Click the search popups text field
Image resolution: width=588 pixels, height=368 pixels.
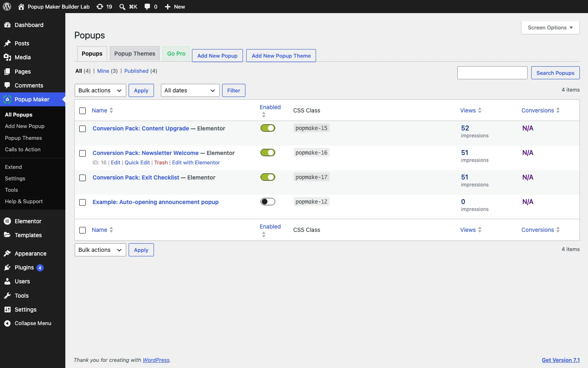[x=492, y=73]
